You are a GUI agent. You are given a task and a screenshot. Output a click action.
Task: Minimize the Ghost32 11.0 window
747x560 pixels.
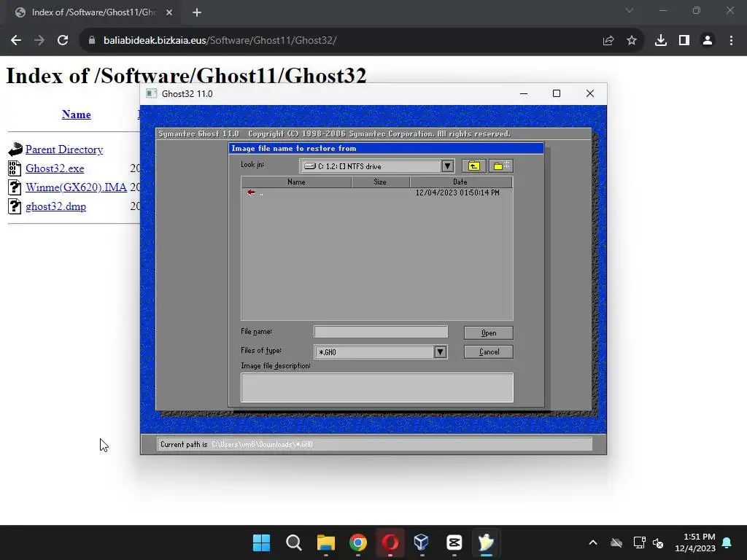point(524,93)
